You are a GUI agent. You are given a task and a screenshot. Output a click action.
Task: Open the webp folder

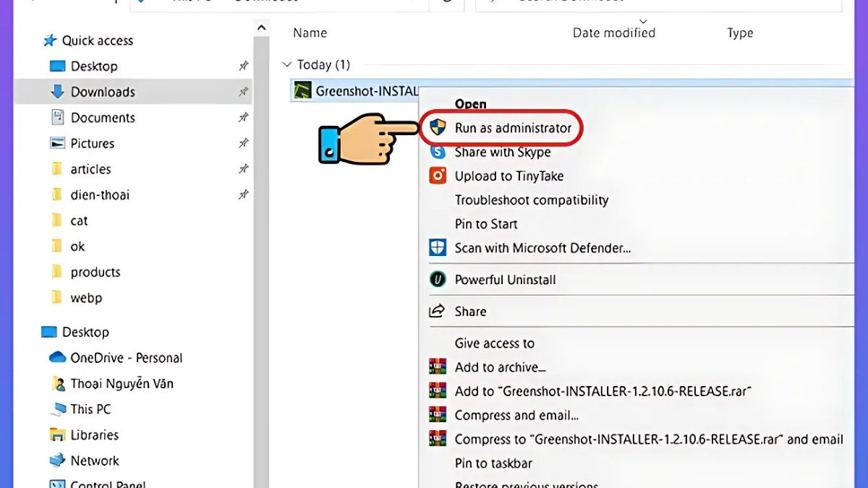click(86, 298)
